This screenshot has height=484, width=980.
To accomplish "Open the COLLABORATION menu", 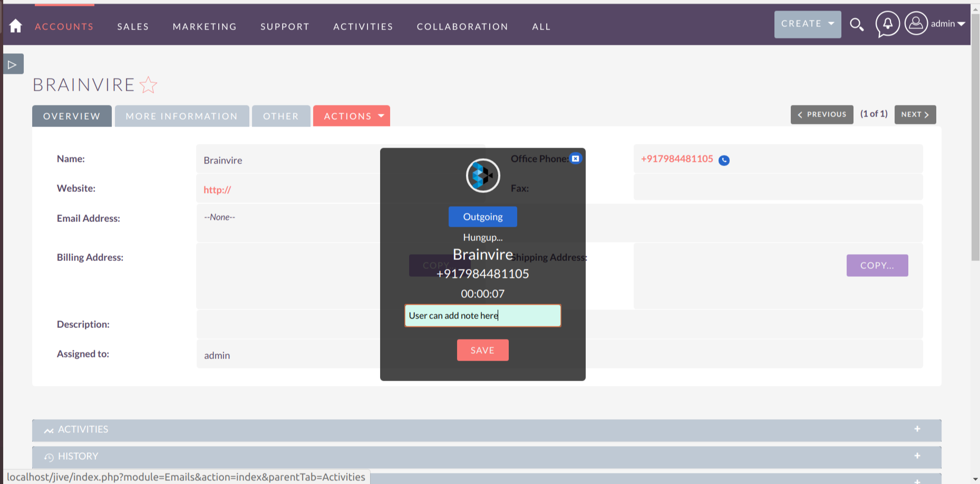I will click(462, 26).
